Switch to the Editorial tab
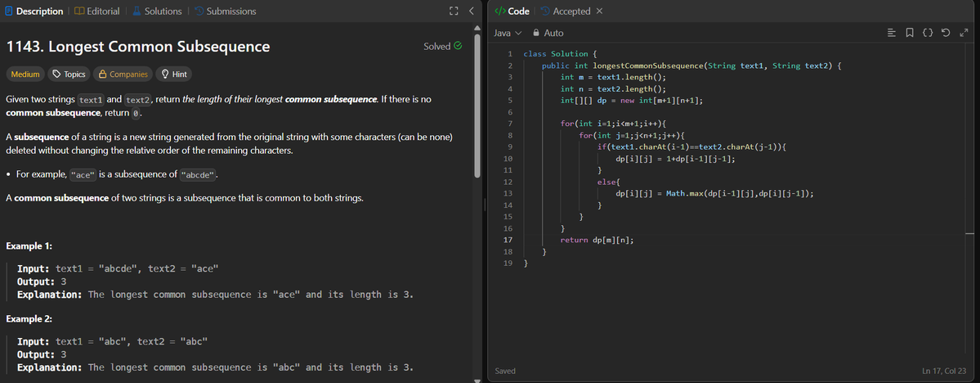 coord(97,11)
